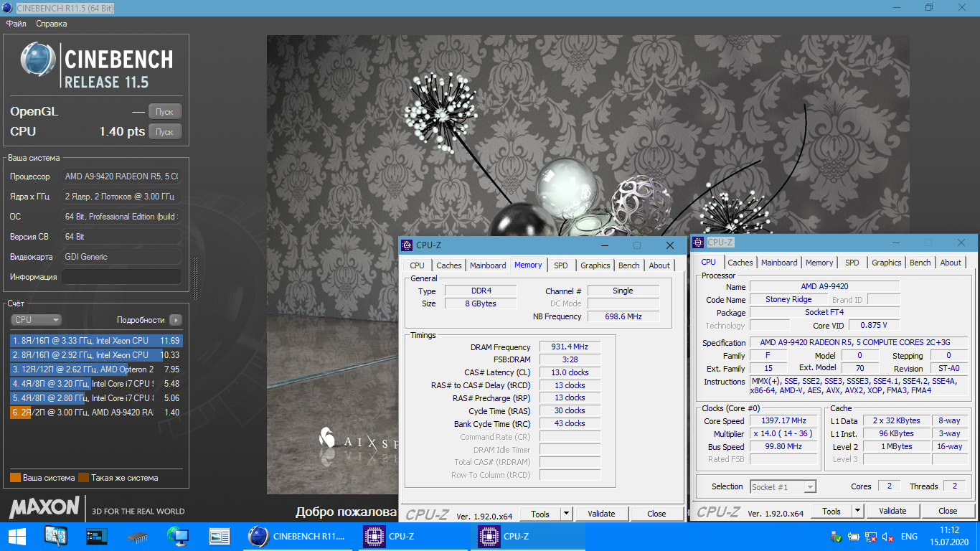Viewport: 980px width, 551px height.
Task: Click the battery power tray icon
Action: pyautogui.click(x=854, y=537)
